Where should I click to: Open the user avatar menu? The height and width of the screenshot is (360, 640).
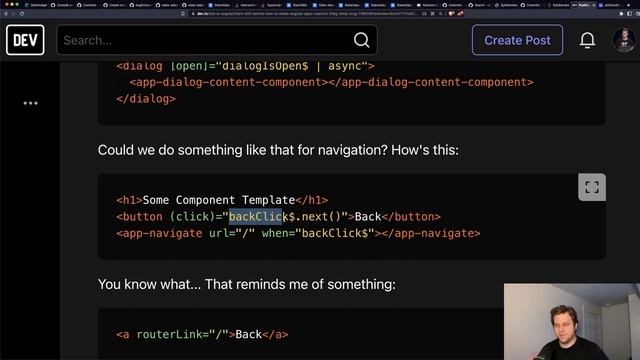623,40
